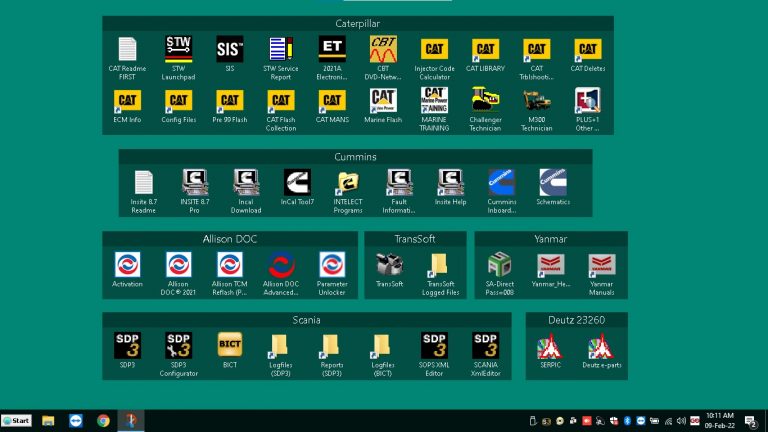The width and height of the screenshot is (768, 432).
Task: Open Pre 99 Flash shortcut
Action: 230,101
